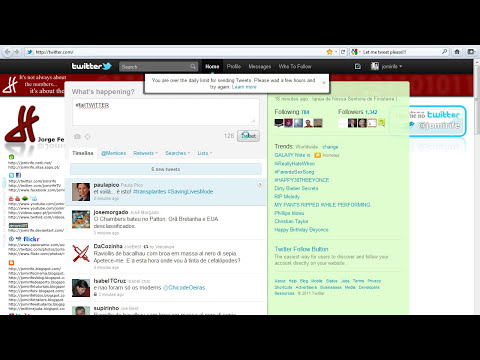
Task: Open the Christian Taylor trend
Action: coord(291,221)
